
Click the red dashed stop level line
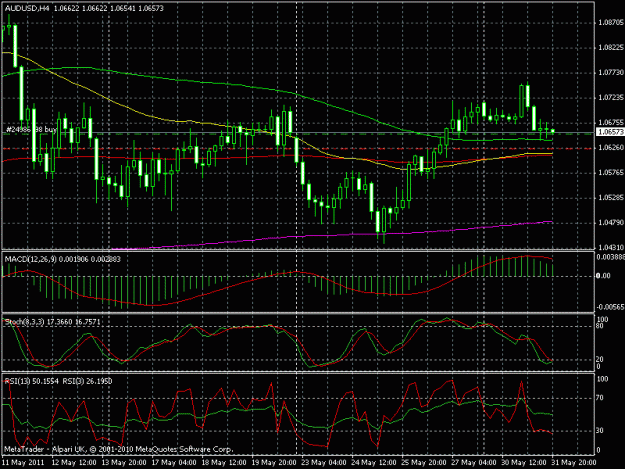pos(298,149)
